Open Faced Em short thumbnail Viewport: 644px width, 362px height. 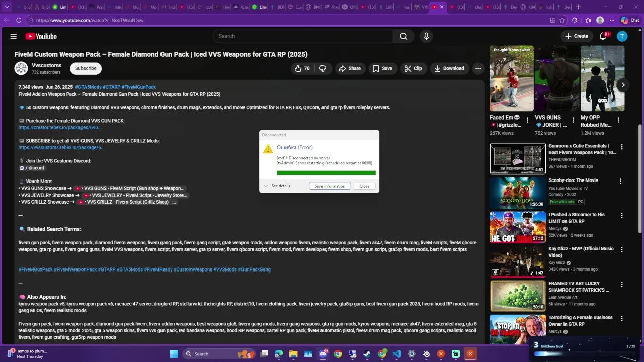512,78
